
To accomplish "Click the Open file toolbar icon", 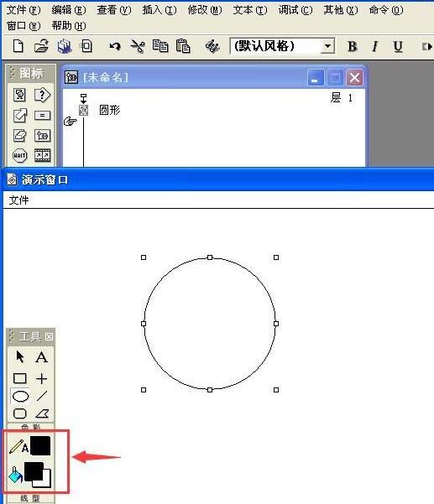I will (41, 46).
